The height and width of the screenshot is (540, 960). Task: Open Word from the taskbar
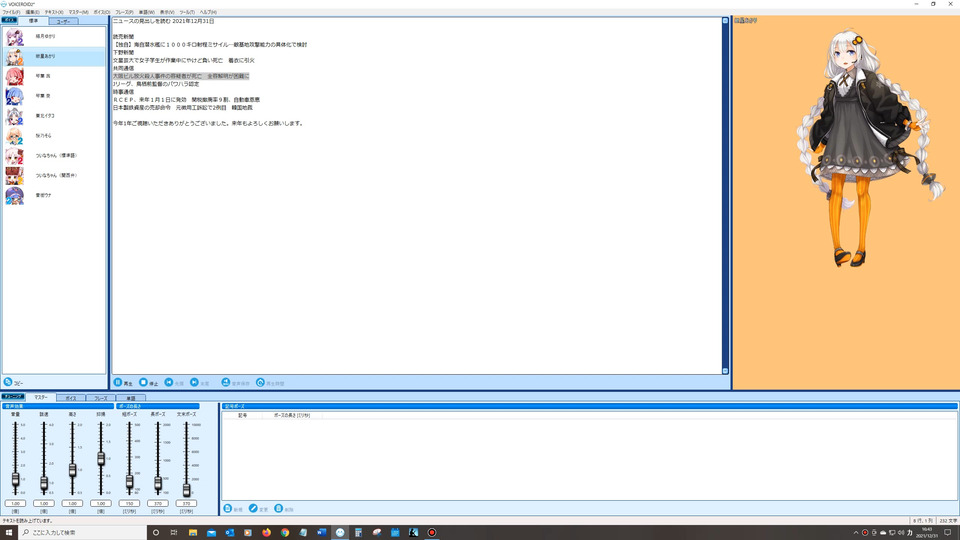[x=321, y=532]
